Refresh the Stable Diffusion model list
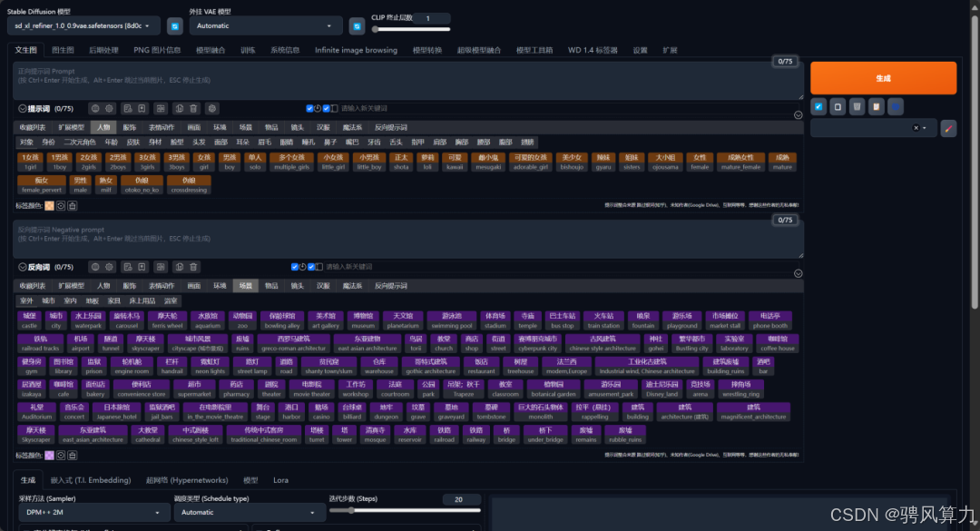Viewport: 980px width, 531px height. [174, 26]
